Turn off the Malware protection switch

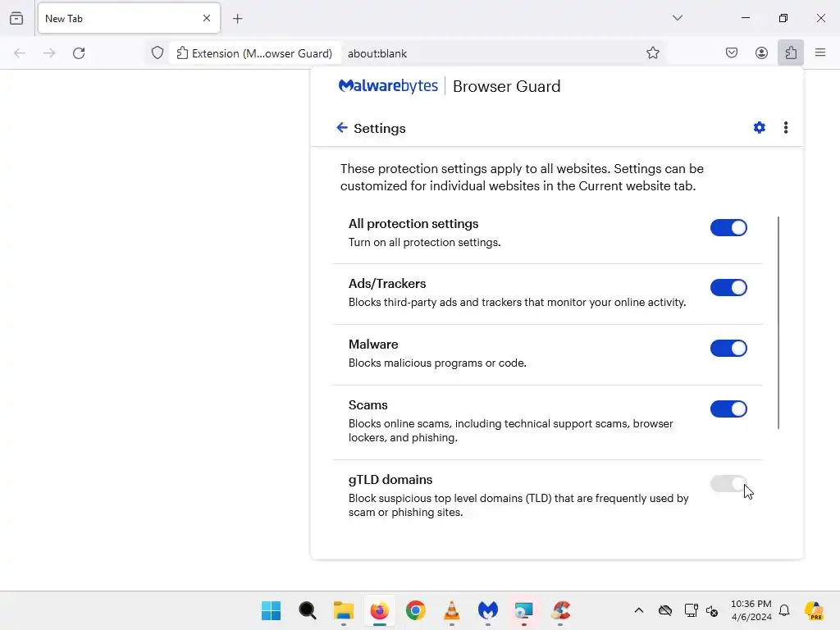pos(728,348)
